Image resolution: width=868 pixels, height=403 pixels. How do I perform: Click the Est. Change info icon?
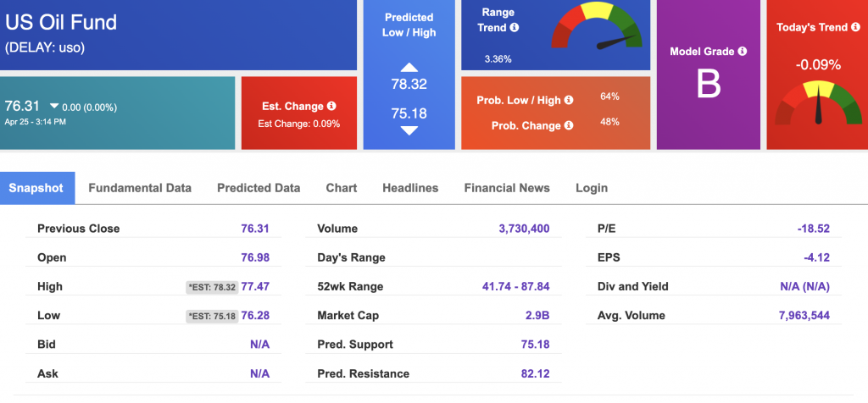(x=331, y=106)
